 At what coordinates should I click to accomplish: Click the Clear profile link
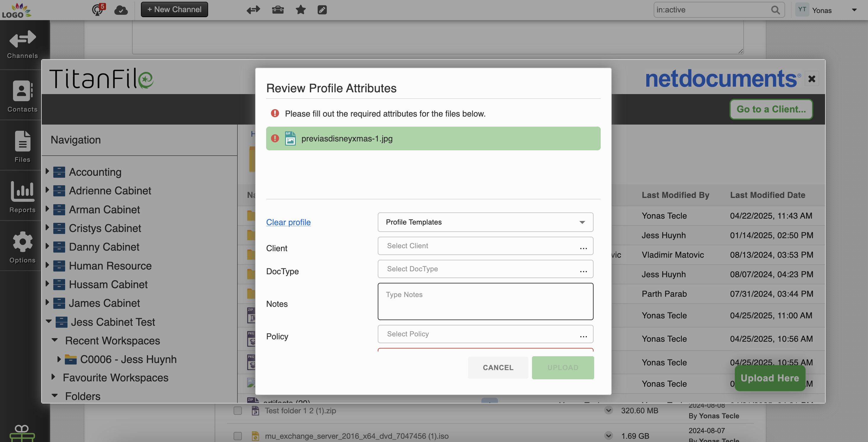point(288,222)
